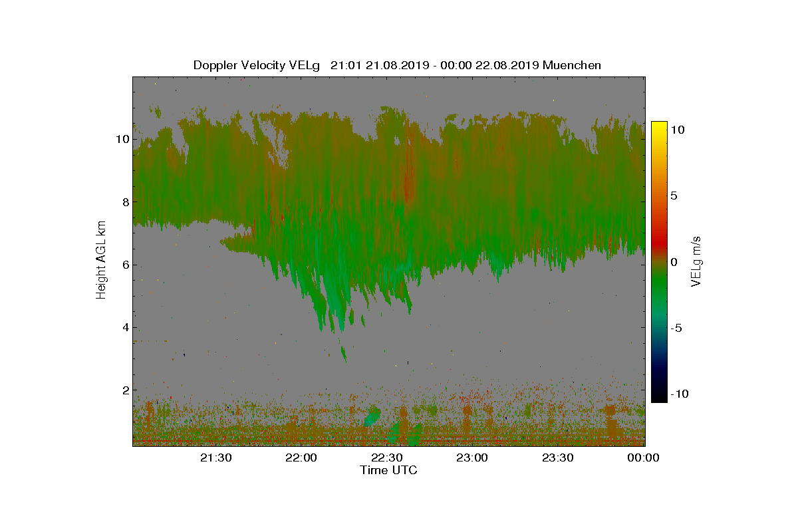Click the height axis label 10
The width and height of the screenshot is (798, 532).
point(122,139)
